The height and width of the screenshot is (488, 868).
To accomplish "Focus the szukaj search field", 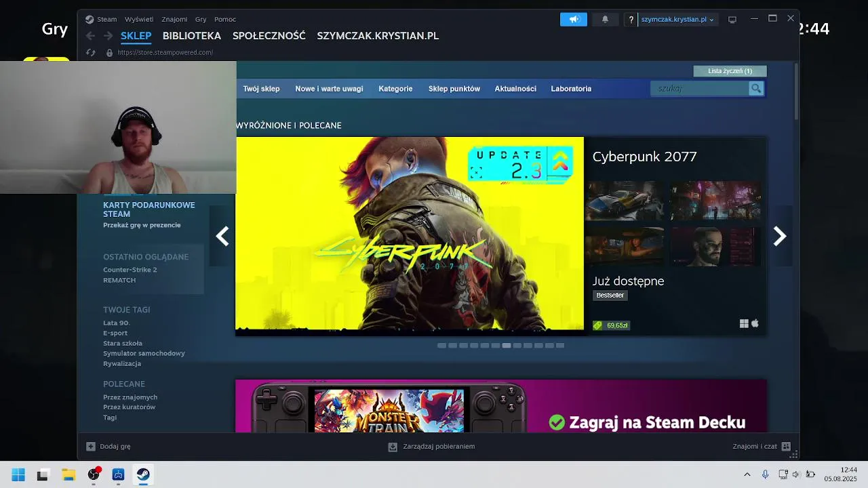I will coord(699,88).
